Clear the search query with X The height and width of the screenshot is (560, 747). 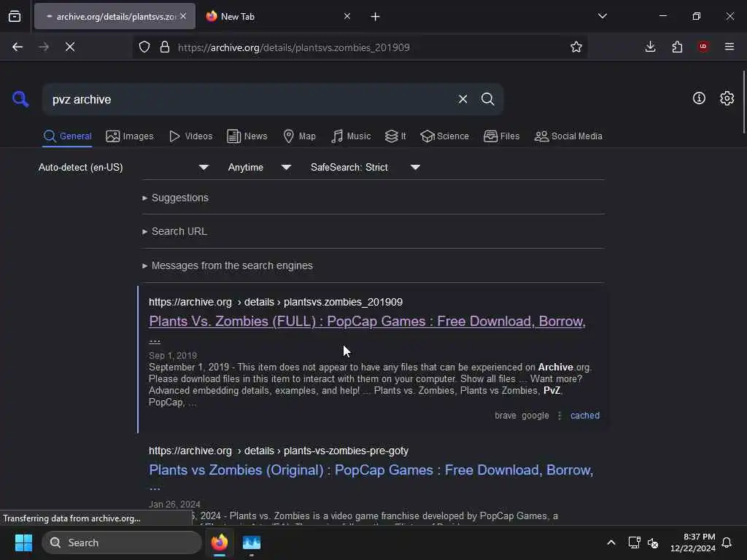(462, 99)
